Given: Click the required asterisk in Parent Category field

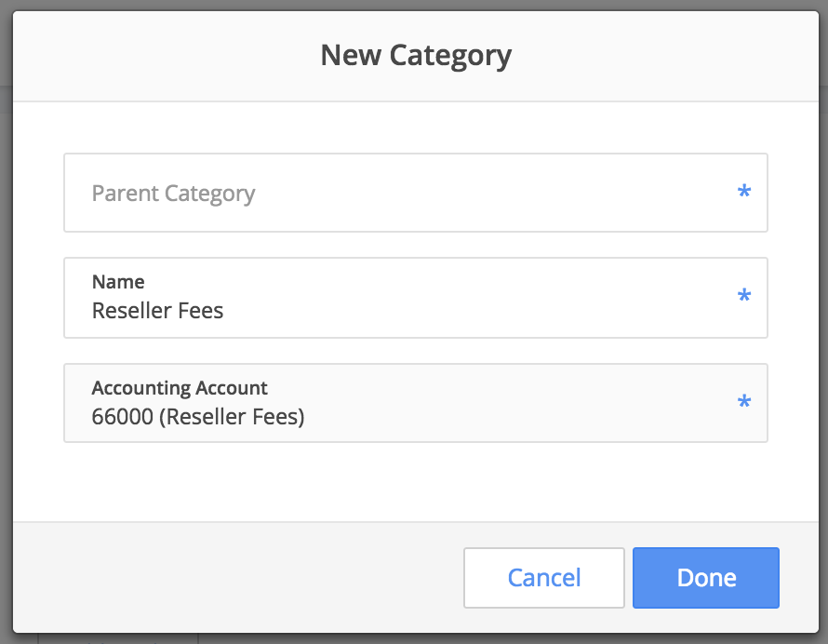Looking at the screenshot, I should [744, 191].
